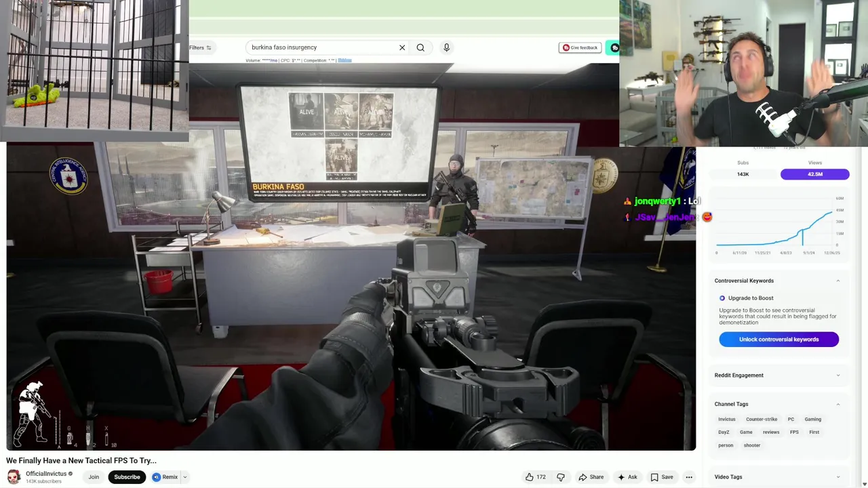Expand the Reddit Engagement section
Viewport: 868px width, 488px height.
[838, 375]
